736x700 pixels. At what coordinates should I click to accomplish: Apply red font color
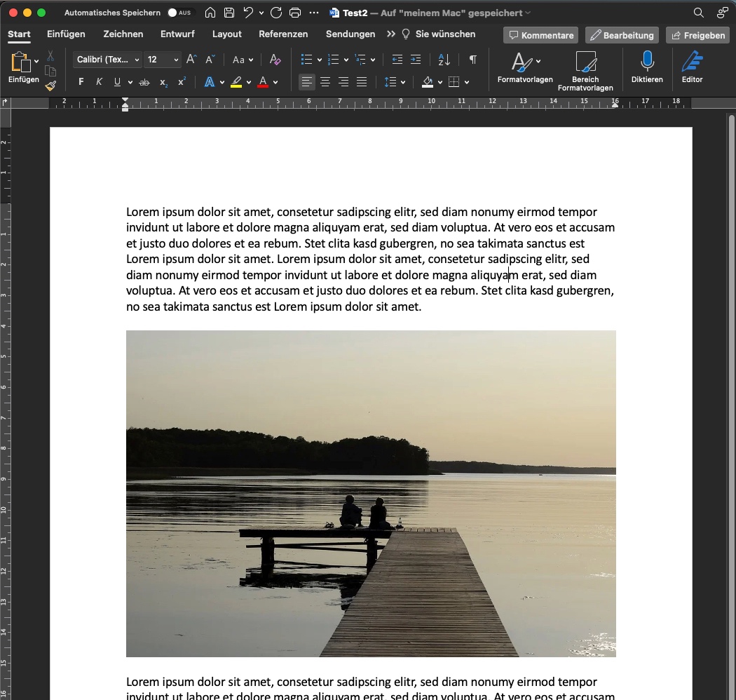(263, 82)
